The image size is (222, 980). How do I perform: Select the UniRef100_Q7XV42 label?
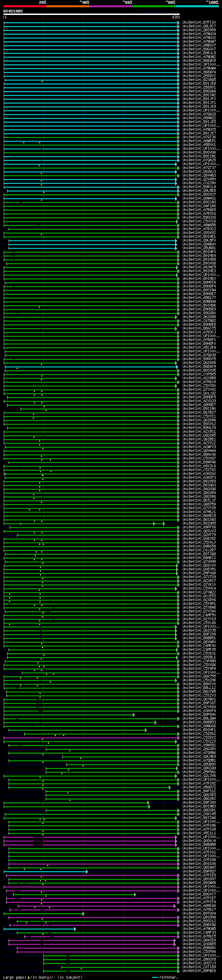coord(199,389)
